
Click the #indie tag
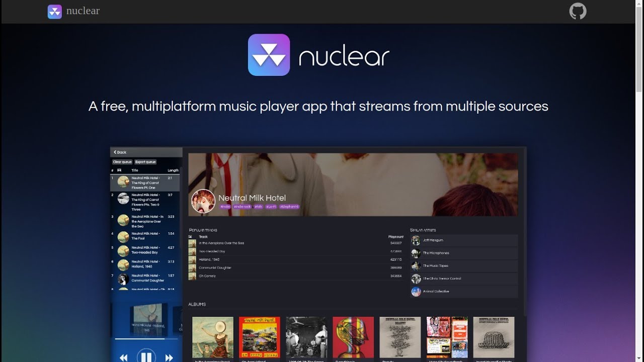coord(225,207)
